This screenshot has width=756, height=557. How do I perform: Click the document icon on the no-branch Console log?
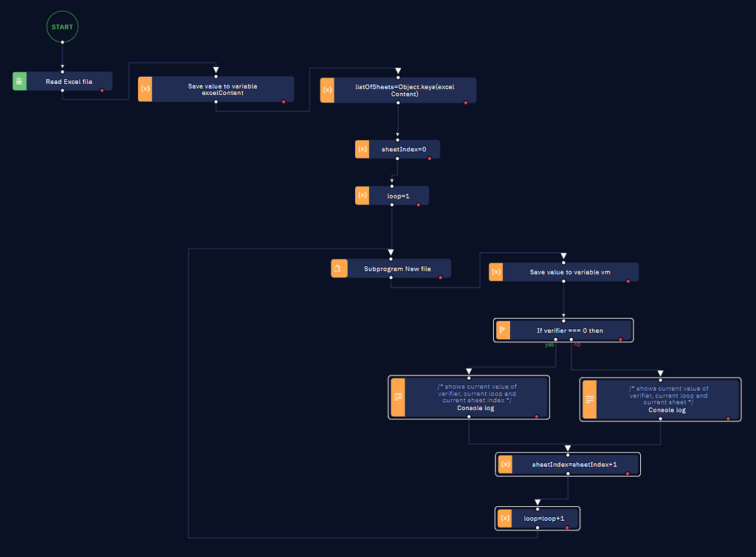point(590,399)
